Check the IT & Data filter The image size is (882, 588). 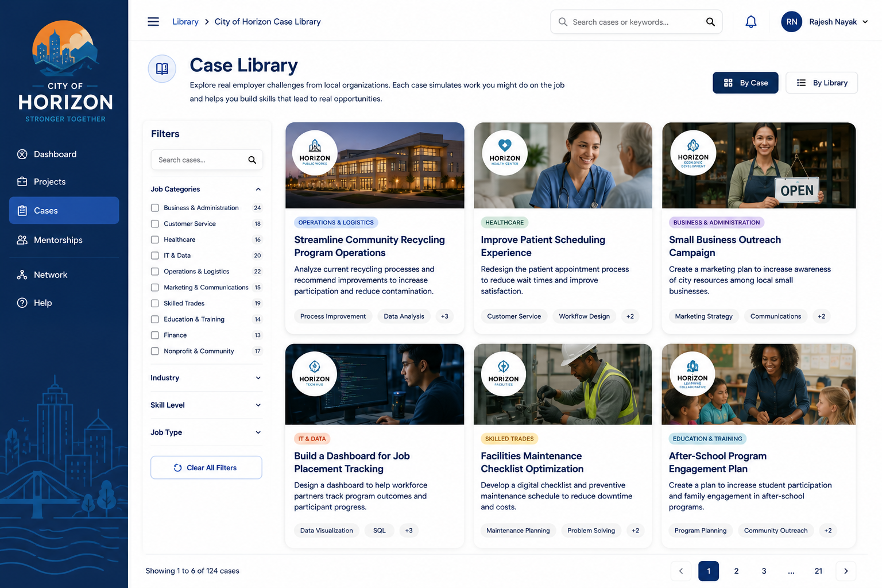click(x=154, y=256)
